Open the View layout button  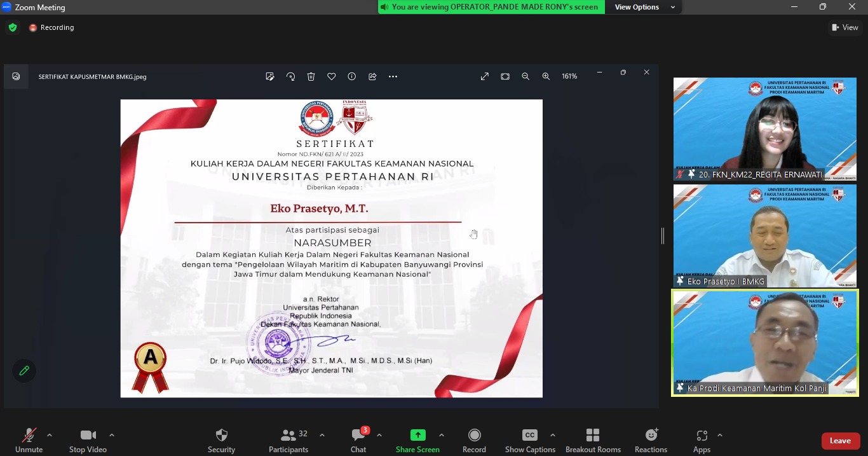tap(845, 27)
